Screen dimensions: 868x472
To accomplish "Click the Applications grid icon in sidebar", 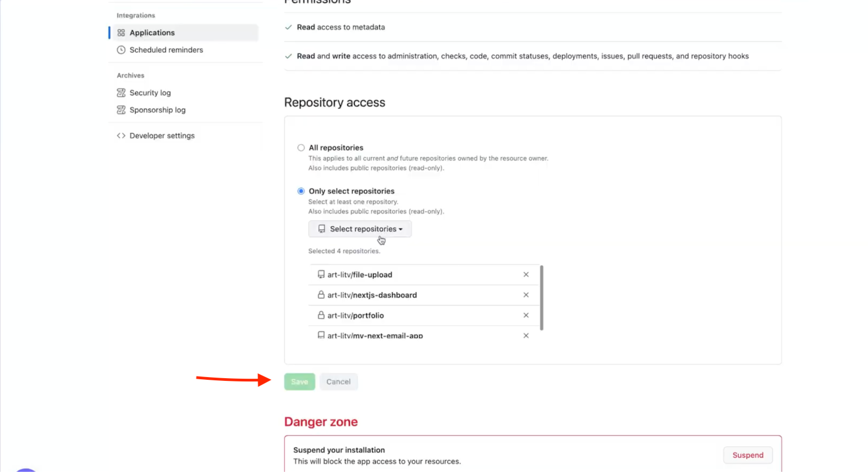I will [x=121, y=33].
